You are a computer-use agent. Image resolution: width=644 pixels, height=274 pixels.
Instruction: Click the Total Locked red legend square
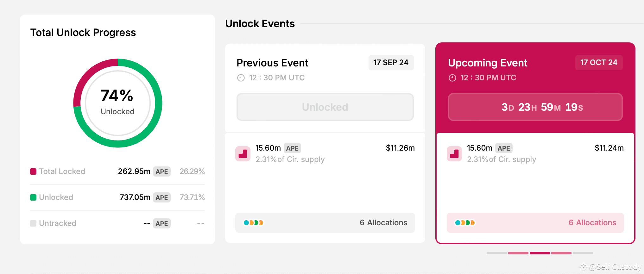click(33, 171)
